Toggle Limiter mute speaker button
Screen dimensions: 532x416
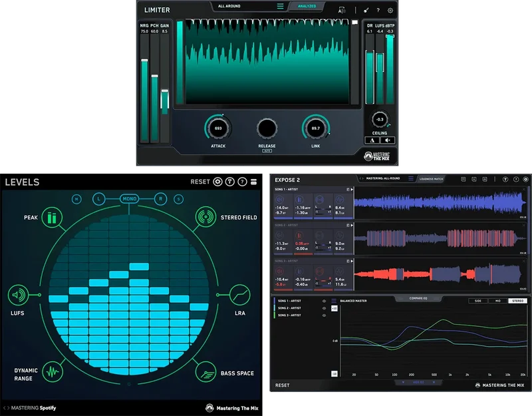(388, 140)
